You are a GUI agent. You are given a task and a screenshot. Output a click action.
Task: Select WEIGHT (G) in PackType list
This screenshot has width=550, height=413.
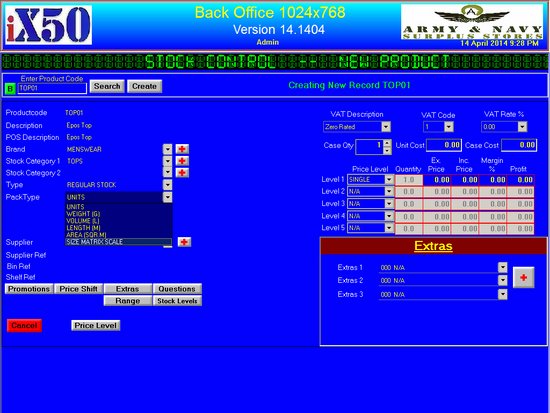(x=119, y=214)
